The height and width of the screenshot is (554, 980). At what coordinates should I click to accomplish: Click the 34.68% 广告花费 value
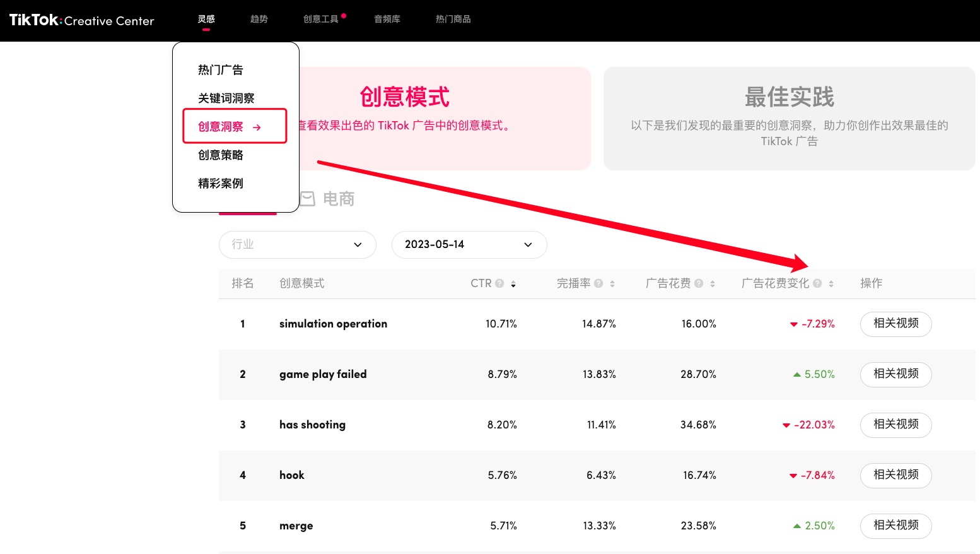click(698, 425)
